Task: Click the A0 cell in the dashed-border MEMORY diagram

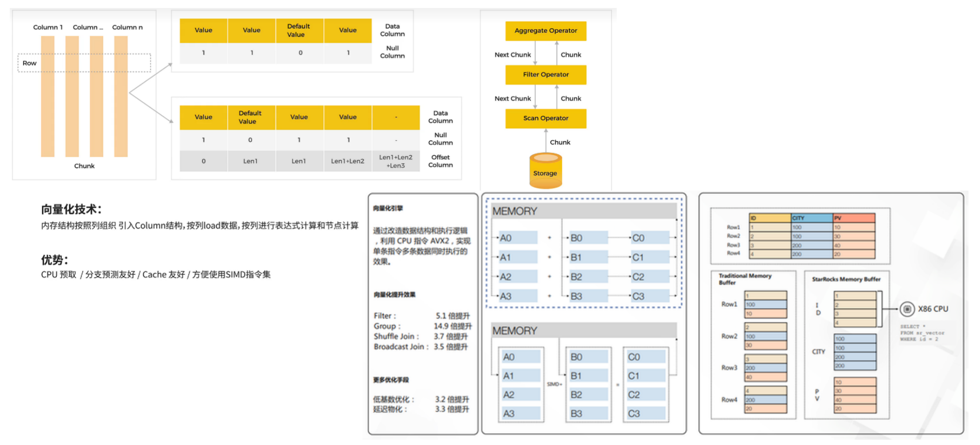Action: pos(518,238)
